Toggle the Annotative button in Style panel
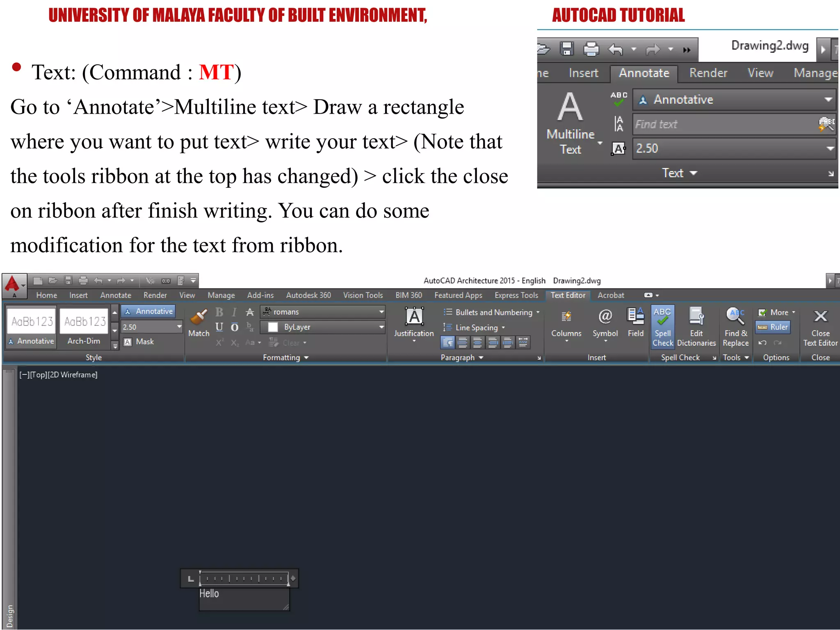 click(149, 311)
